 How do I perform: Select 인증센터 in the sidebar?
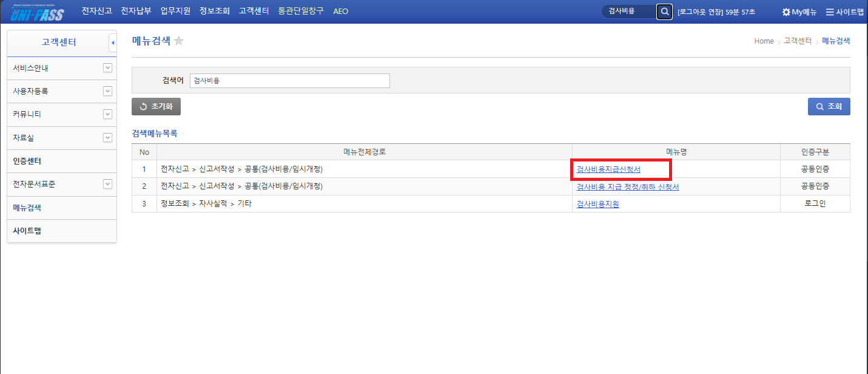(x=27, y=161)
